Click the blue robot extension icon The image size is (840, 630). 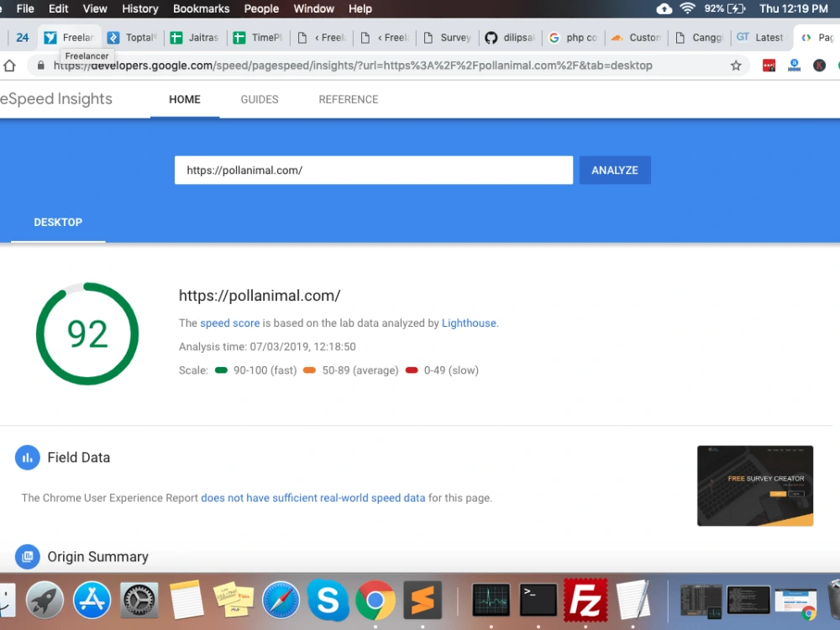[794, 66]
